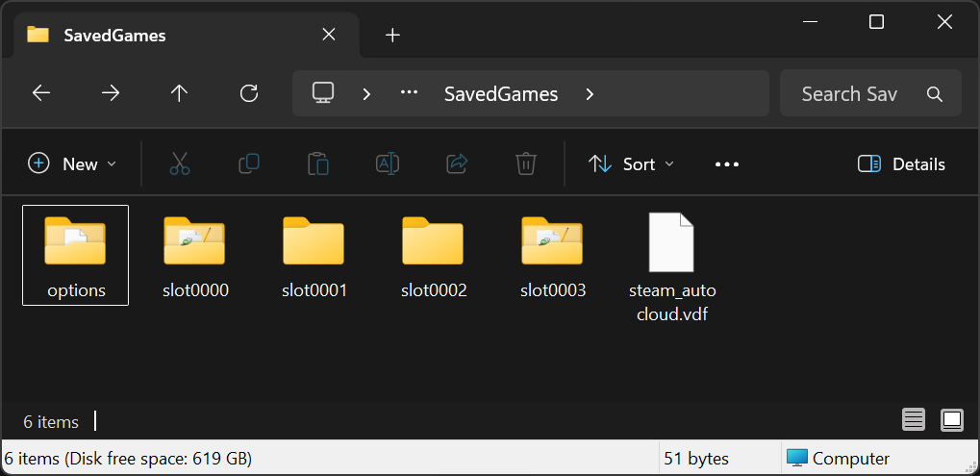Open the See more toolbar menu
The height and width of the screenshot is (476, 980).
pos(727,164)
